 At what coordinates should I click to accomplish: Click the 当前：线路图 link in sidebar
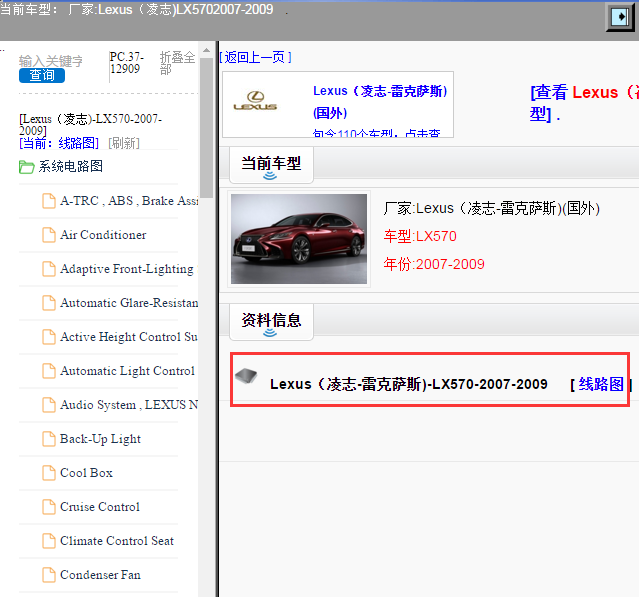click(59, 143)
